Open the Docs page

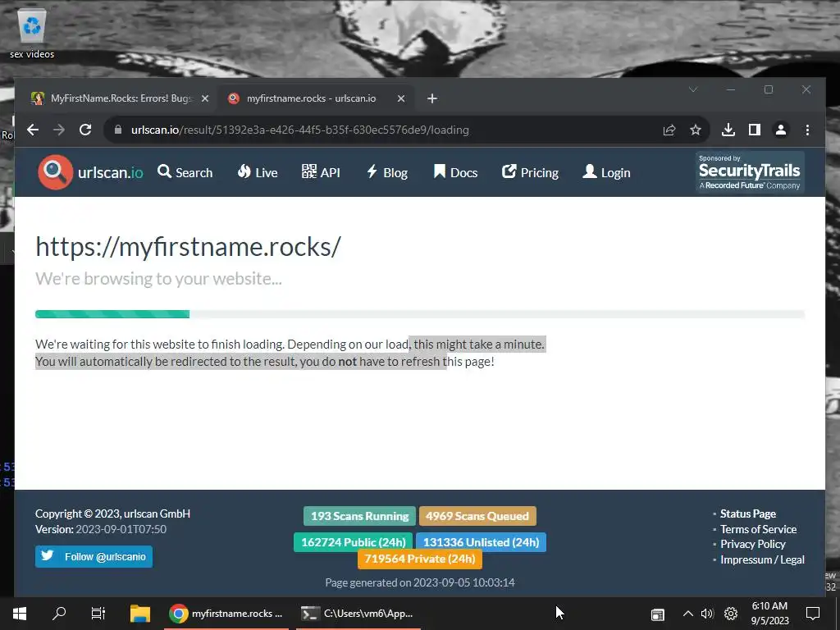[455, 172]
